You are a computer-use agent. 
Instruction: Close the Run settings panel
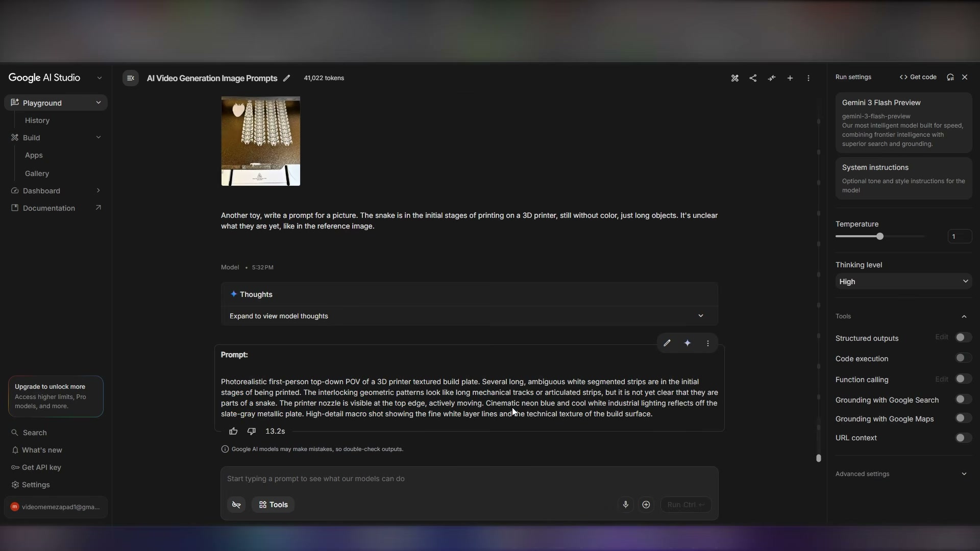tap(965, 77)
